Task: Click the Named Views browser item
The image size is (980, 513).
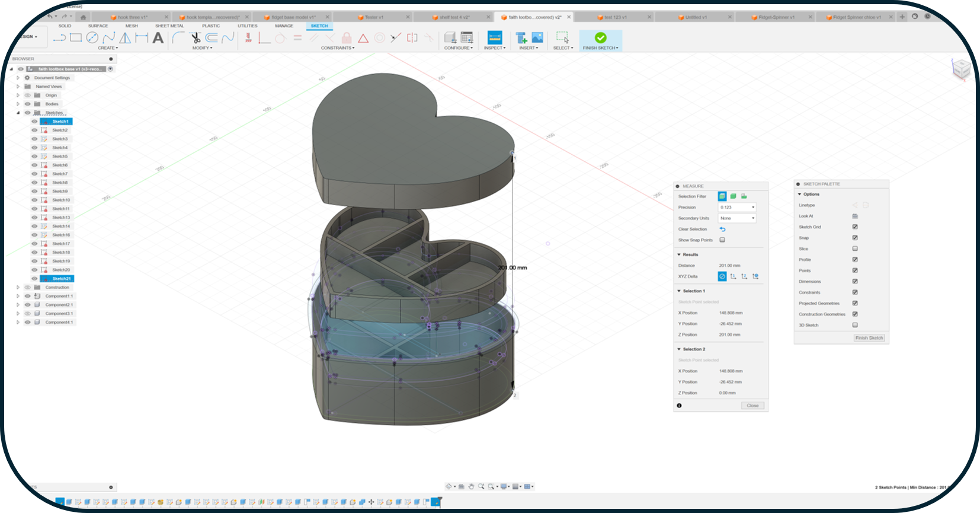Action: pyautogui.click(x=49, y=87)
